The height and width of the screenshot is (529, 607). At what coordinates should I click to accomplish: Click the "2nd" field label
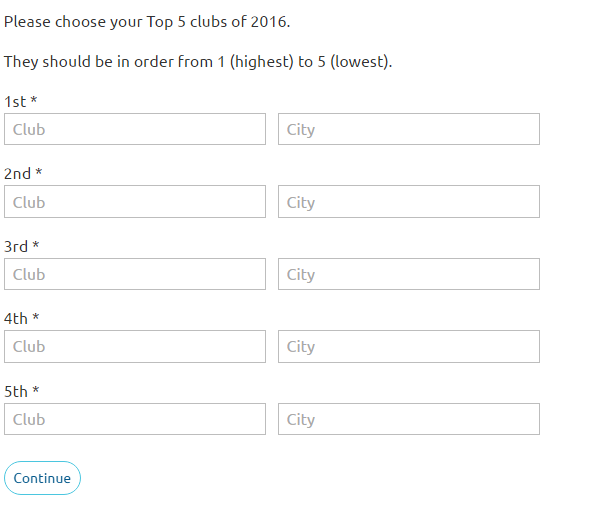point(17,174)
